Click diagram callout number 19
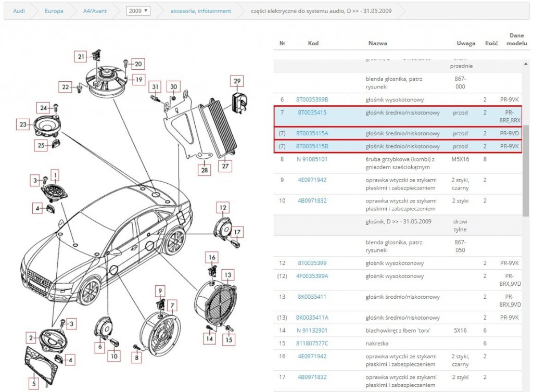Screen dimensions: 533x392 pyautogui.click(x=138, y=80)
